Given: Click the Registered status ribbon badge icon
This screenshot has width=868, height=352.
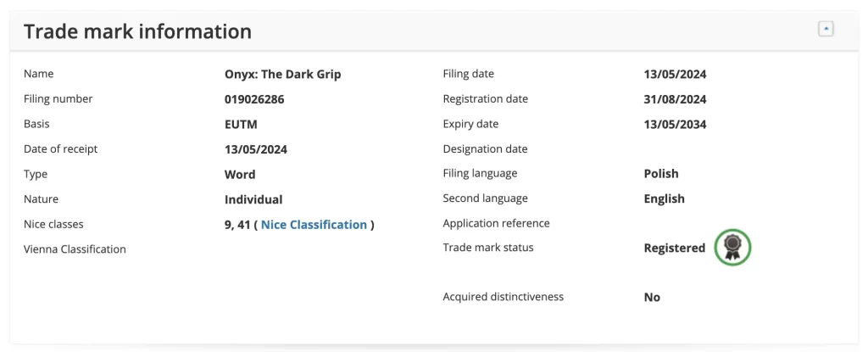Looking at the screenshot, I should (x=732, y=248).
